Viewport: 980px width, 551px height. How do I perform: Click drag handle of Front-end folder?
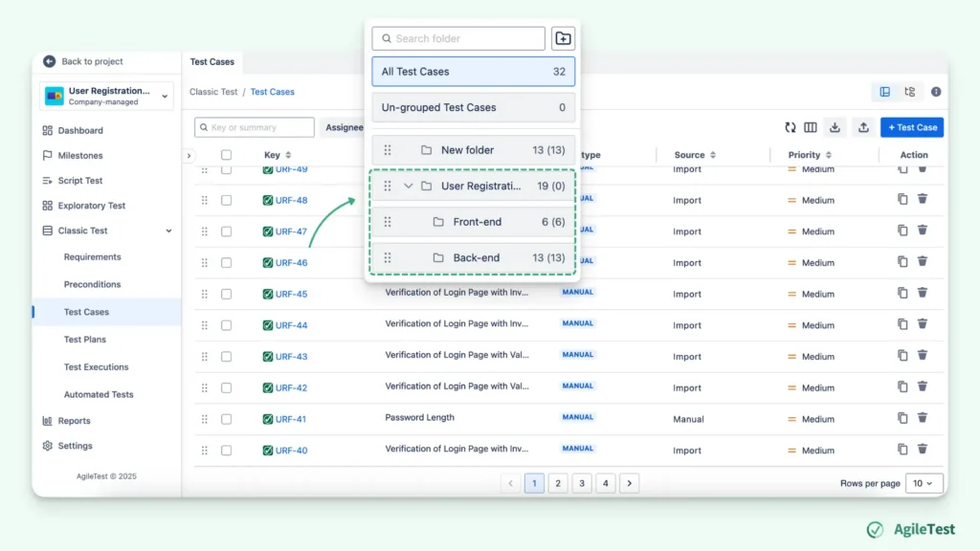pyautogui.click(x=388, y=222)
